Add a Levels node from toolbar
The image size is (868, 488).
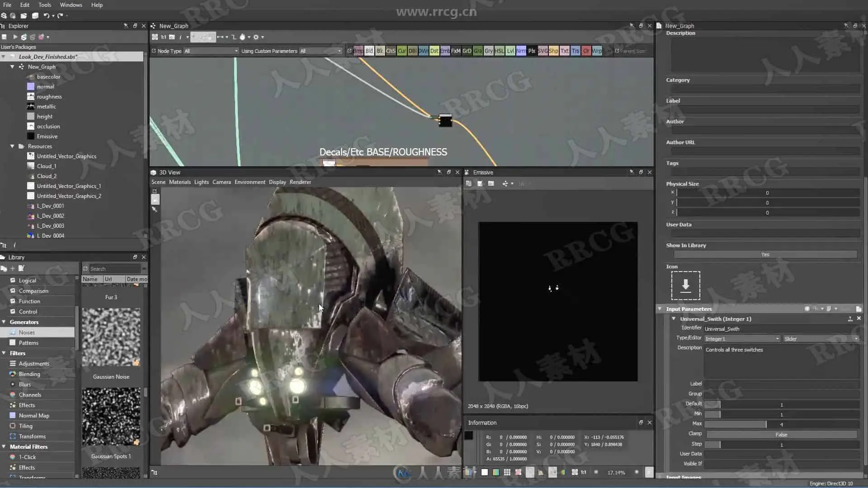(x=510, y=51)
